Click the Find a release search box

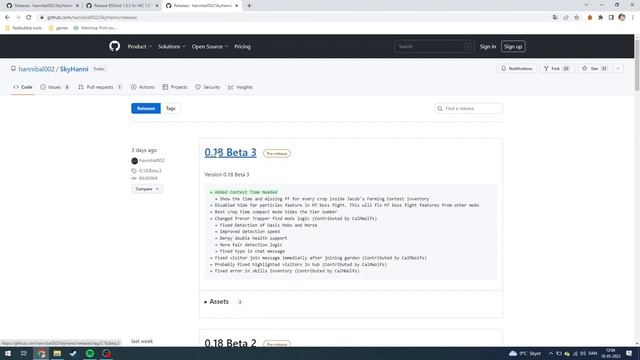469,109
